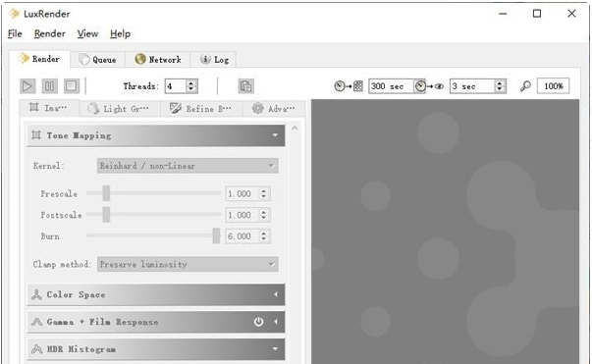The width and height of the screenshot is (592, 364).
Task: Click the render preview canvas
Action: (x=445, y=232)
